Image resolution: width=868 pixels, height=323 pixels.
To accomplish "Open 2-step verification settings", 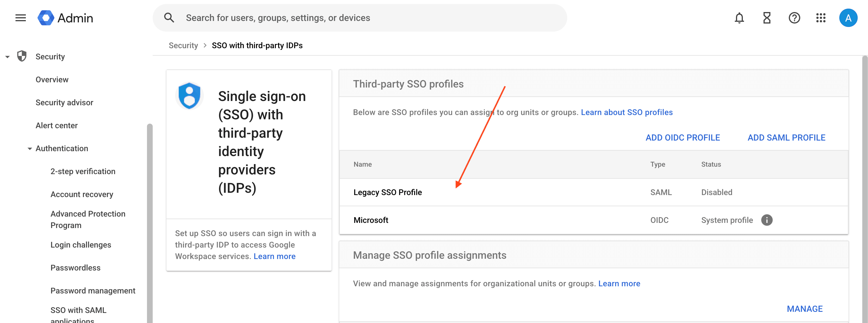I will pos(83,171).
